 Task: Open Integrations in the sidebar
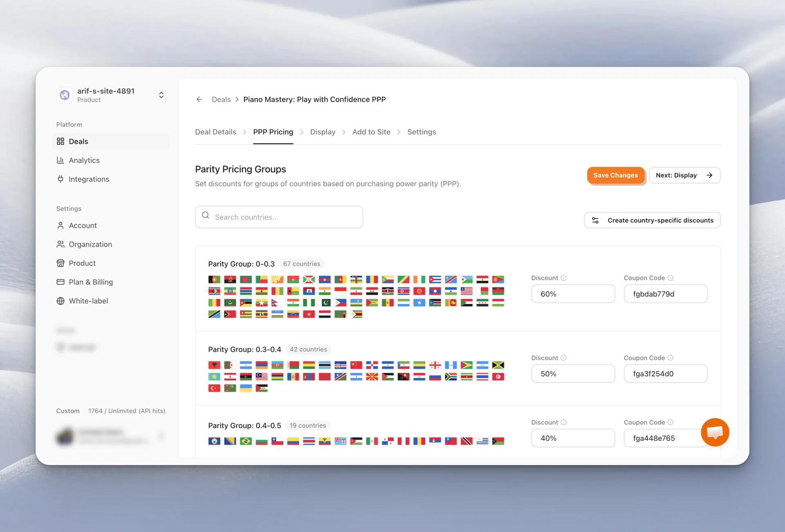(111, 179)
